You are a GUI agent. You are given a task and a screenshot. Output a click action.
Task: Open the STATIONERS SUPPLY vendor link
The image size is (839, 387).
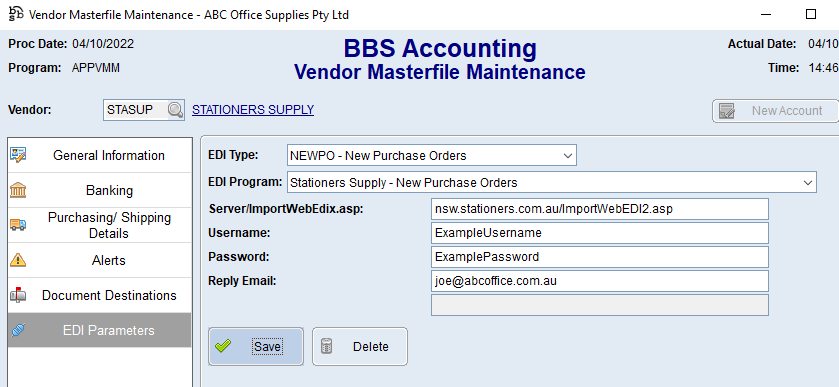(x=253, y=110)
